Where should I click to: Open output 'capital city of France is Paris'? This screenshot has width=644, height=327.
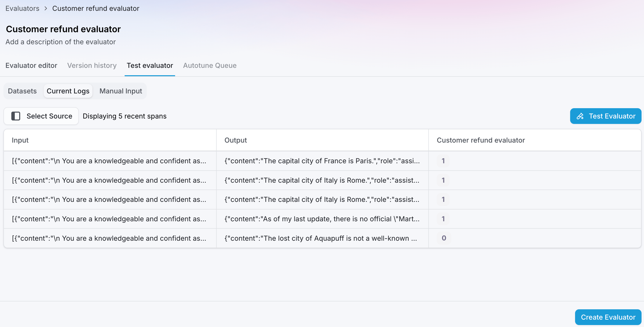point(322,161)
